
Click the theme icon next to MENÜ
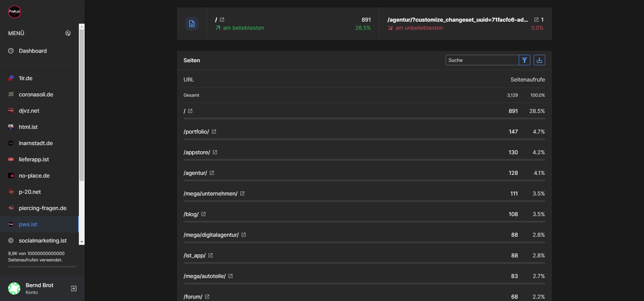(68, 33)
